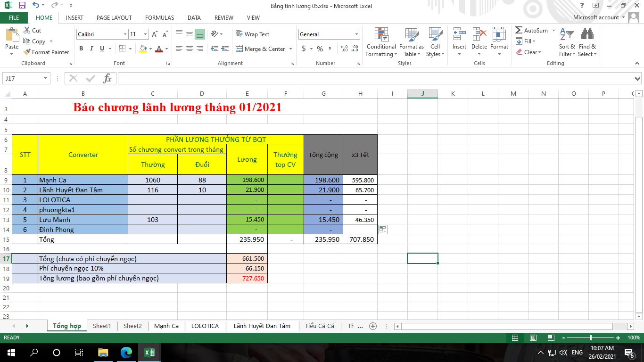644x362 pixels.
Task: Click the new sheet plus button
Action: [x=373, y=326]
